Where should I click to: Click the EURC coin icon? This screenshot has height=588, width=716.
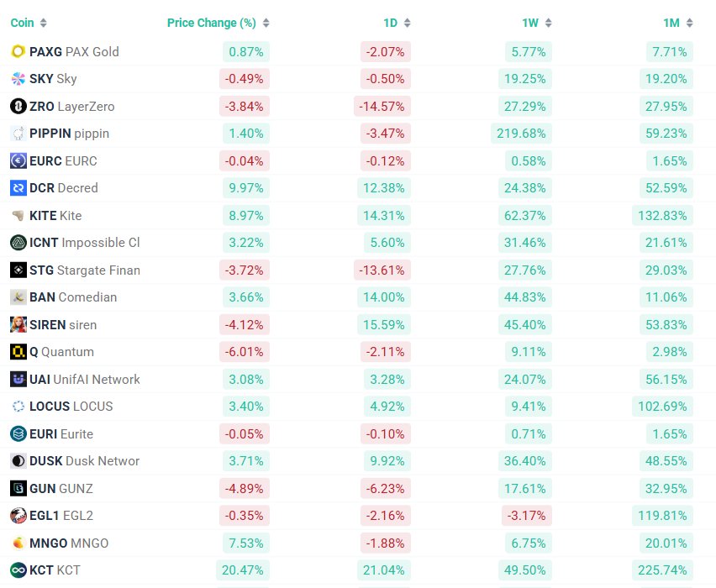tap(18, 161)
